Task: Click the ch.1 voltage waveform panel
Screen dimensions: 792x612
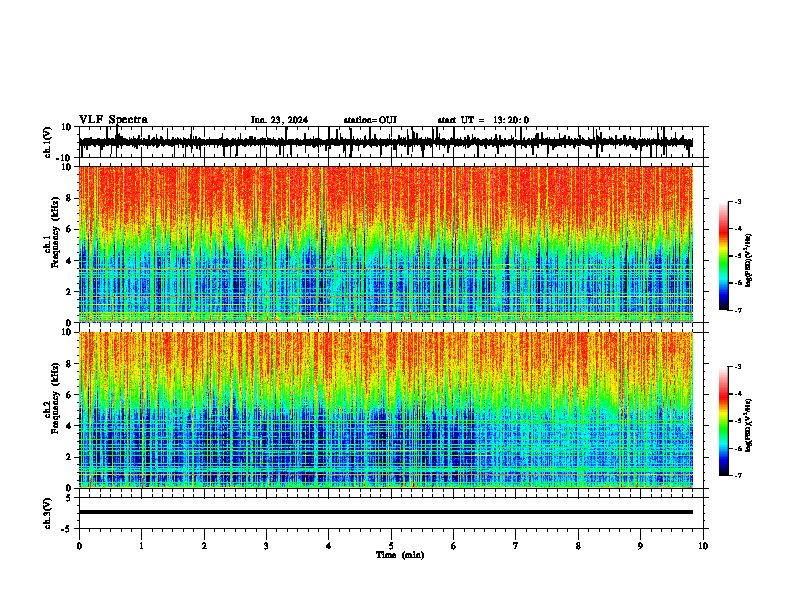Action: (x=393, y=142)
